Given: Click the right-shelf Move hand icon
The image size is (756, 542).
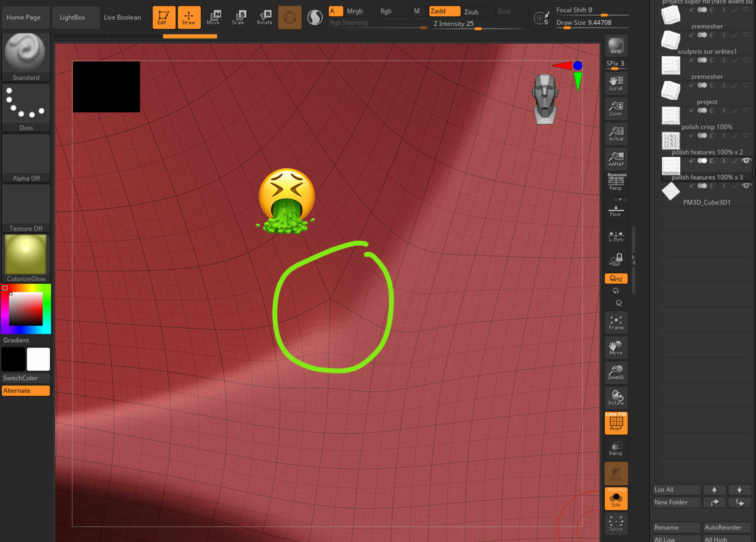Looking at the screenshot, I should [616, 348].
